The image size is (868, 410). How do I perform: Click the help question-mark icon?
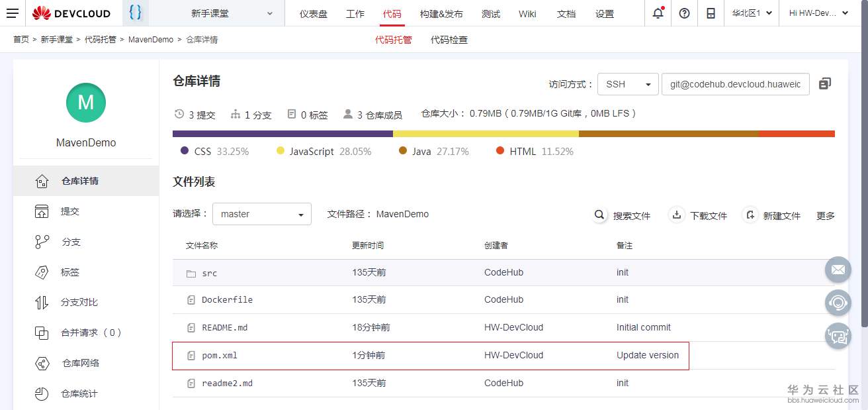(x=684, y=13)
